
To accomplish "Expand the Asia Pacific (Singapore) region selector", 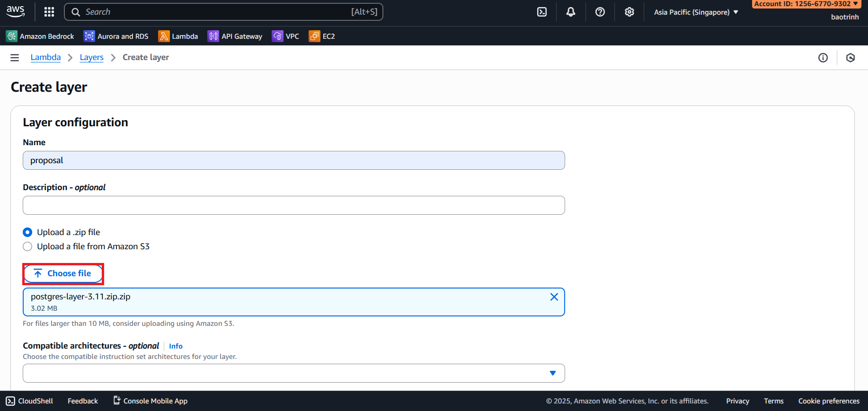I will (696, 12).
